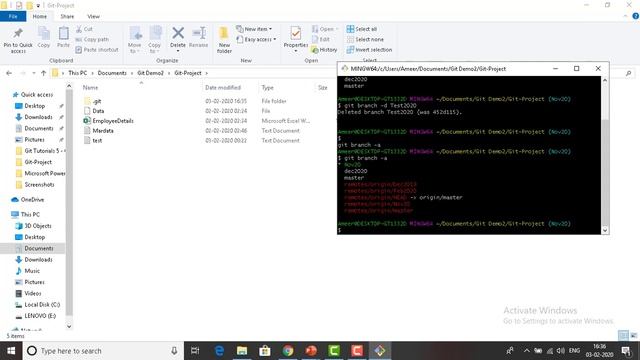Screen dimensions: 640x360
Task: Click the Paste ribbon icon
Action: coord(63,38)
